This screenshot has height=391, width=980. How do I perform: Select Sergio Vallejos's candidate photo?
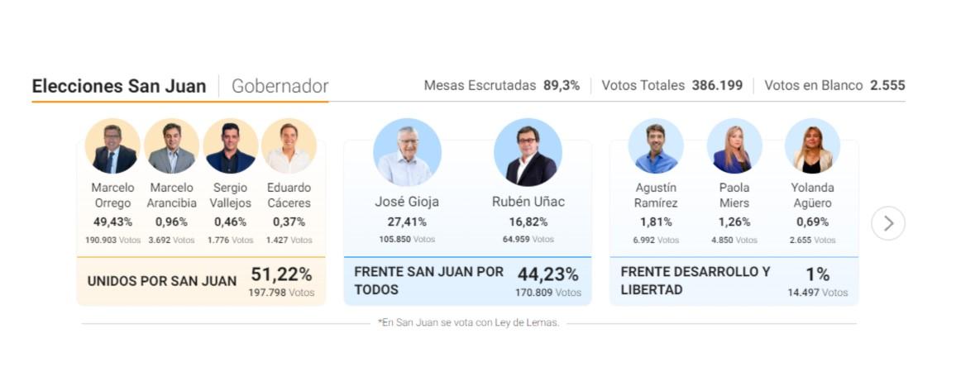click(x=230, y=146)
